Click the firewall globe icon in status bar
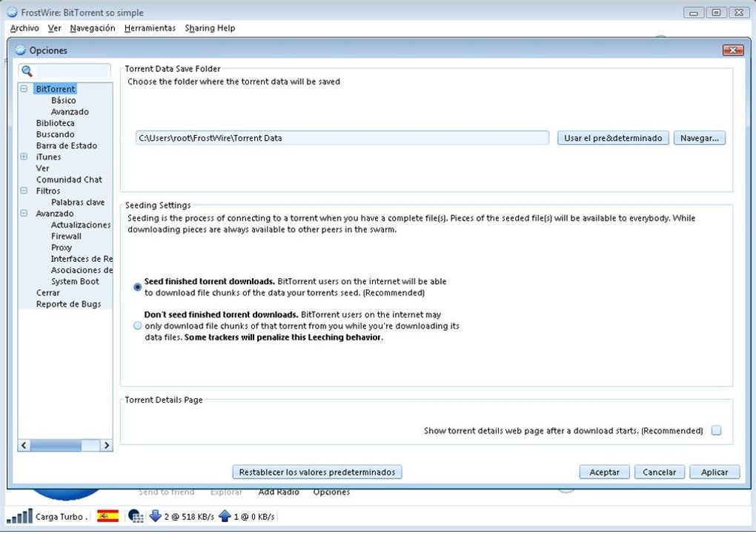The image size is (756, 534). tap(136, 516)
